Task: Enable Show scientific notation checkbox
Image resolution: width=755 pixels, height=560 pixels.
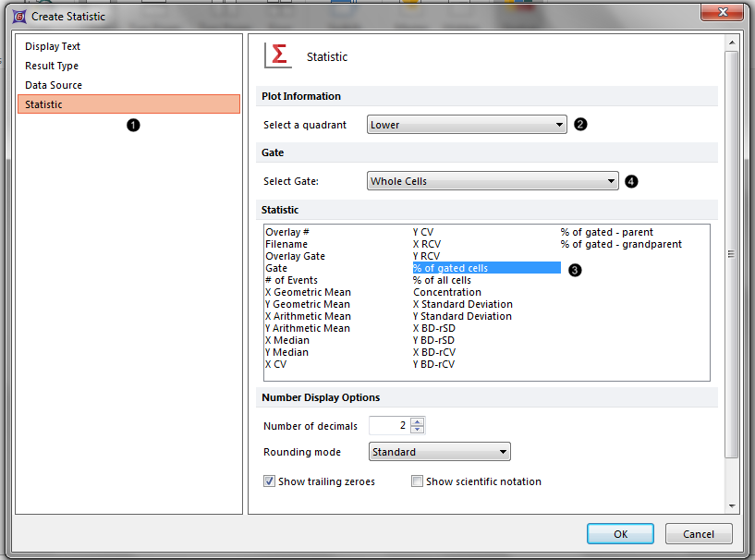Action: pyautogui.click(x=418, y=481)
